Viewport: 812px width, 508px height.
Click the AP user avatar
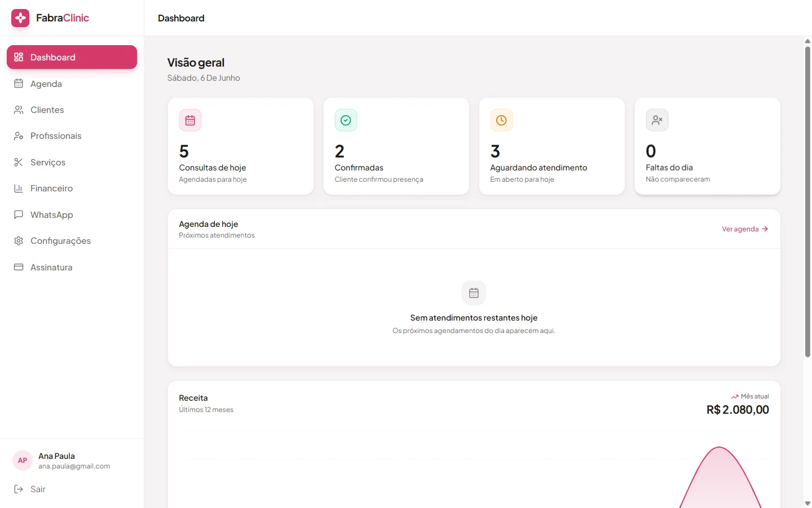click(23, 461)
